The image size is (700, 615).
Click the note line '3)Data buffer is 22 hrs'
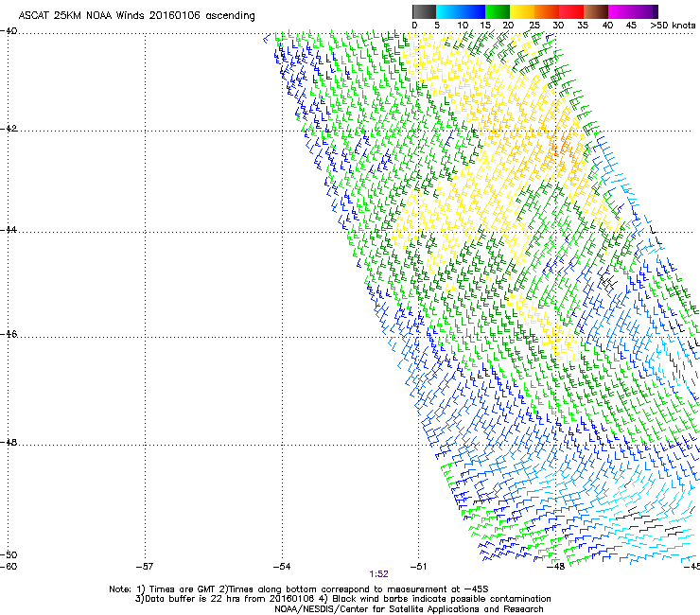click(x=342, y=599)
